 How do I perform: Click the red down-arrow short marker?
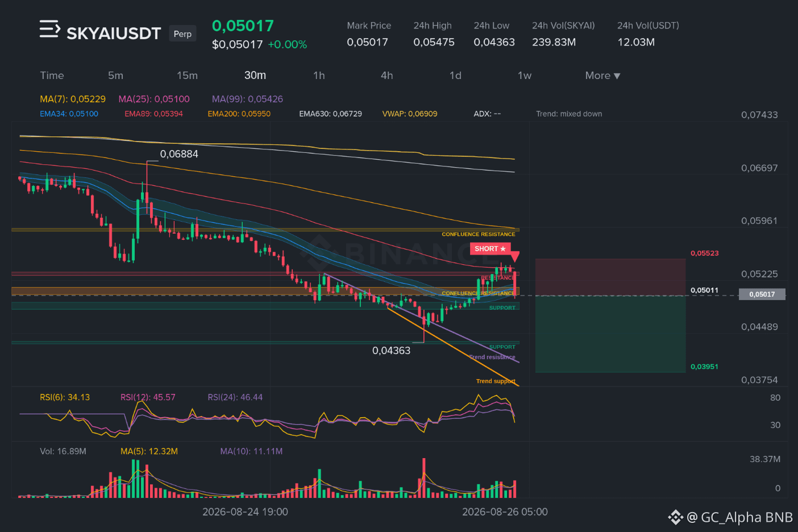515,256
